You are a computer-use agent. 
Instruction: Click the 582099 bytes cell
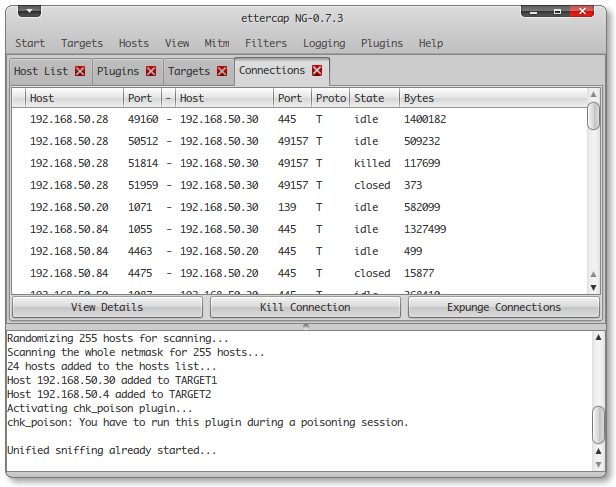click(x=422, y=207)
